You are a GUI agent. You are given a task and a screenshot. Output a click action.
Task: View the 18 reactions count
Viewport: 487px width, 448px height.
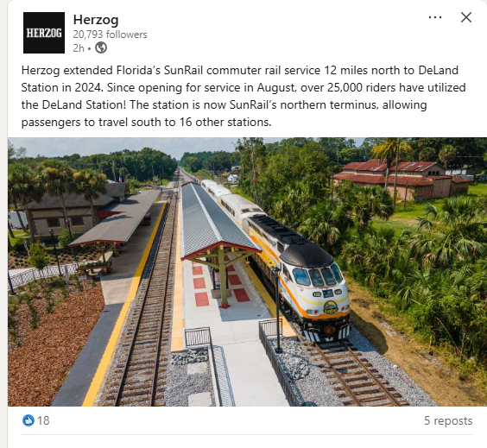[x=43, y=420]
